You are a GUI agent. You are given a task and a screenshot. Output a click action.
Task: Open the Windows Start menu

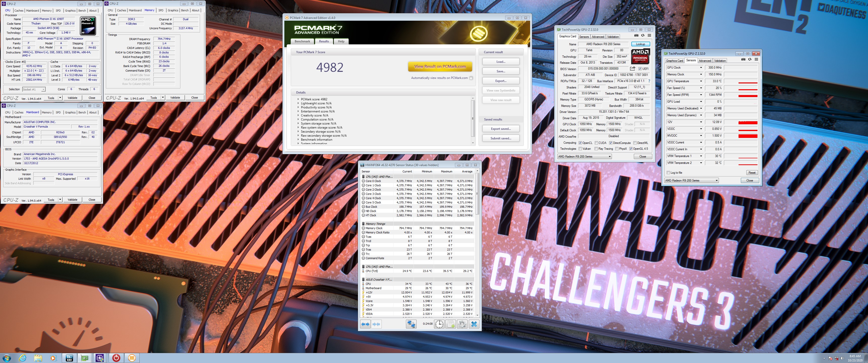pos(6,358)
